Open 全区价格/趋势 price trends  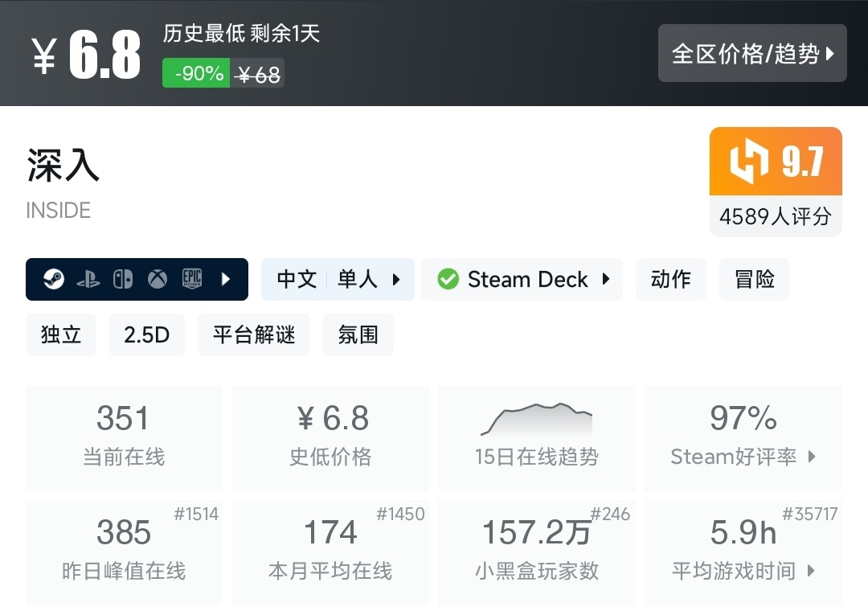pyautogui.click(x=752, y=54)
